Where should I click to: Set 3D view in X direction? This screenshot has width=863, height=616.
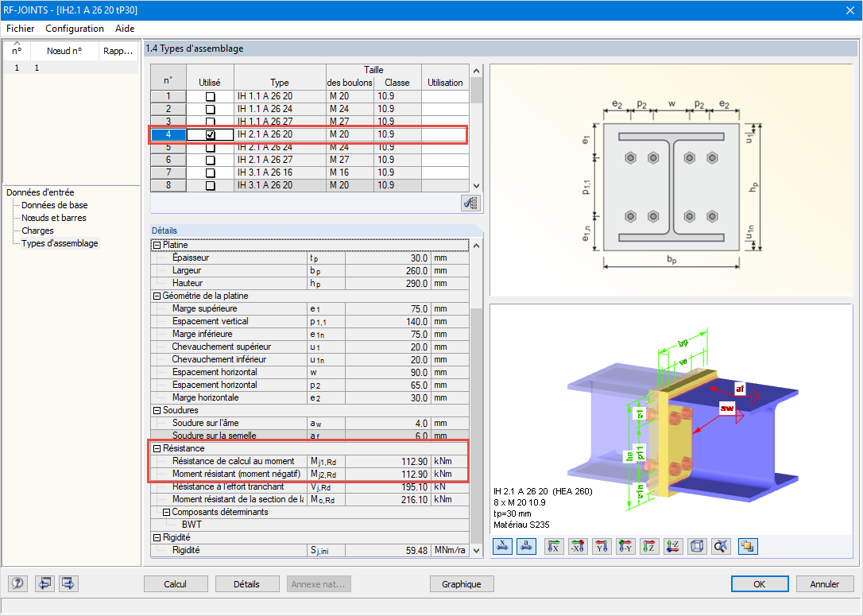coord(554,546)
